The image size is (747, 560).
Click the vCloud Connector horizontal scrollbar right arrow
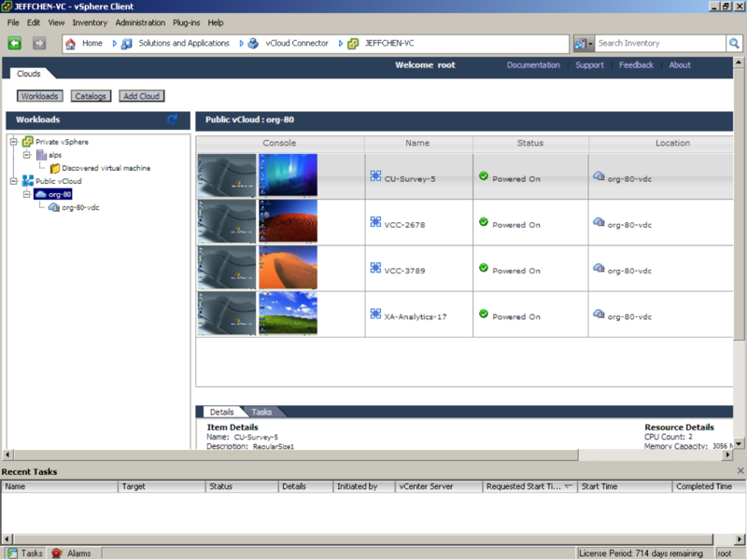(x=727, y=455)
